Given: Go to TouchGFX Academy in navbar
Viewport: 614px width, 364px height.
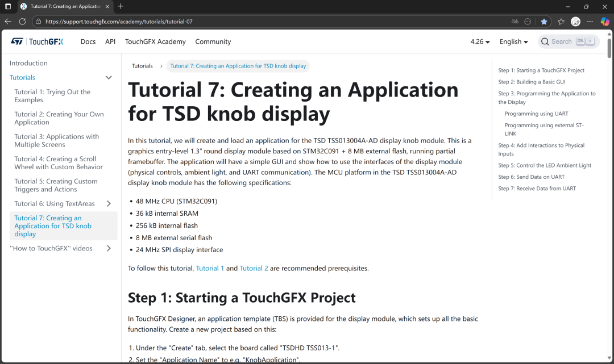Looking at the screenshot, I should (155, 41).
